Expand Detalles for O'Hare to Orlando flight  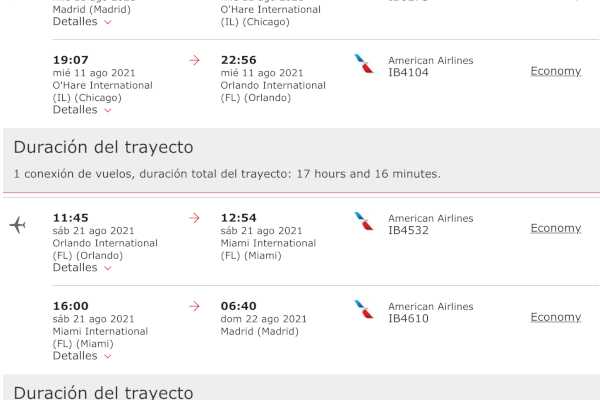click(x=82, y=110)
